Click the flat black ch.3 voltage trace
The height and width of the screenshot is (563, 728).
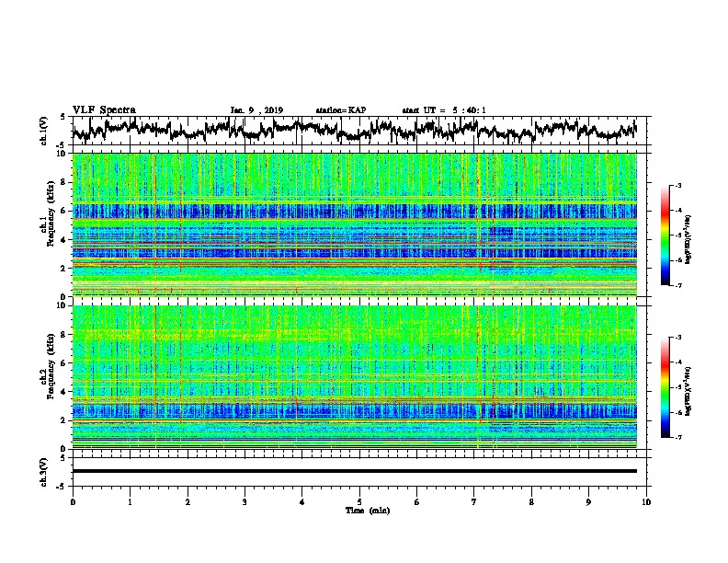pyautogui.click(x=355, y=471)
